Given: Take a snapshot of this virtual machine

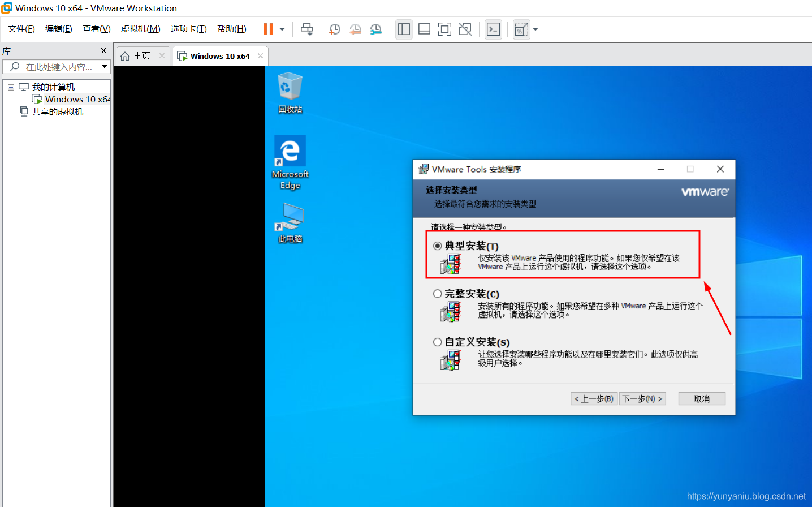Looking at the screenshot, I should coord(334,29).
